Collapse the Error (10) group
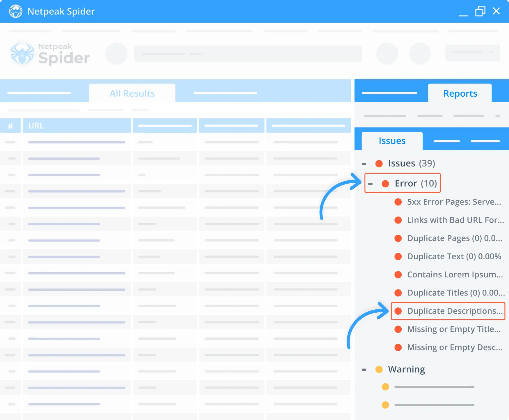 [x=370, y=184]
